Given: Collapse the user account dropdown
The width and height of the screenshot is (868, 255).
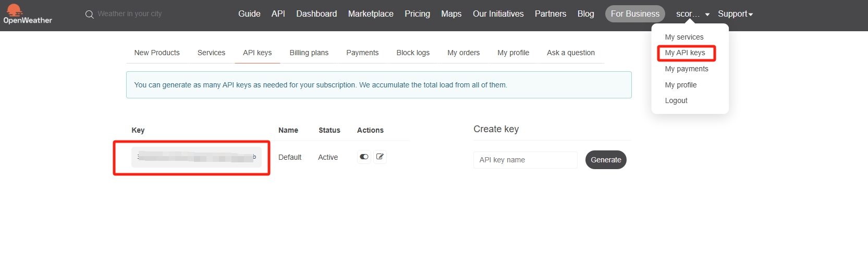Looking at the screenshot, I should point(692,14).
